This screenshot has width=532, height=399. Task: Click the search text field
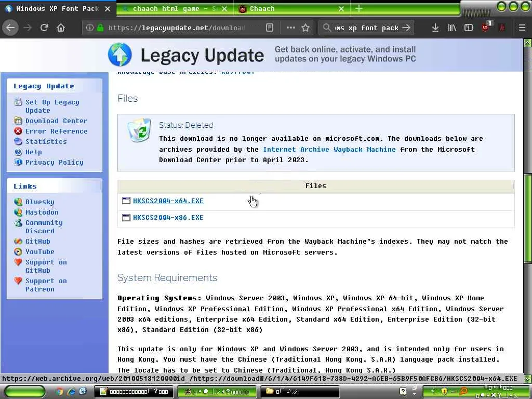(367, 28)
